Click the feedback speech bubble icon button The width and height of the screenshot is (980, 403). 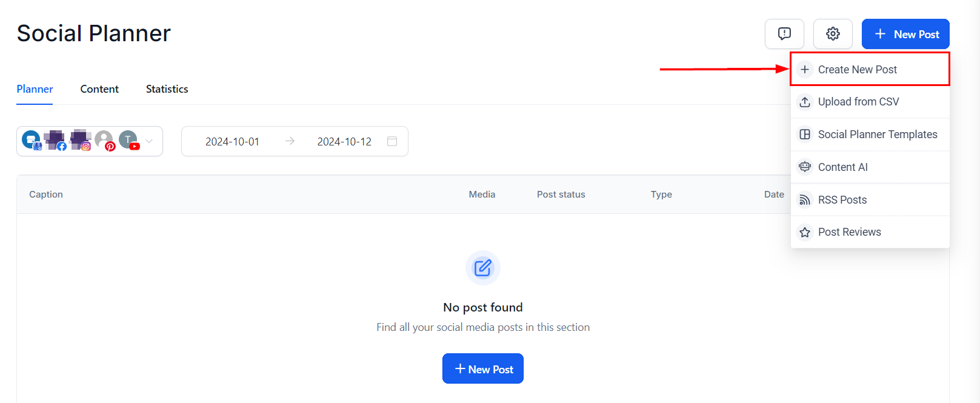(x=784, y=34)
